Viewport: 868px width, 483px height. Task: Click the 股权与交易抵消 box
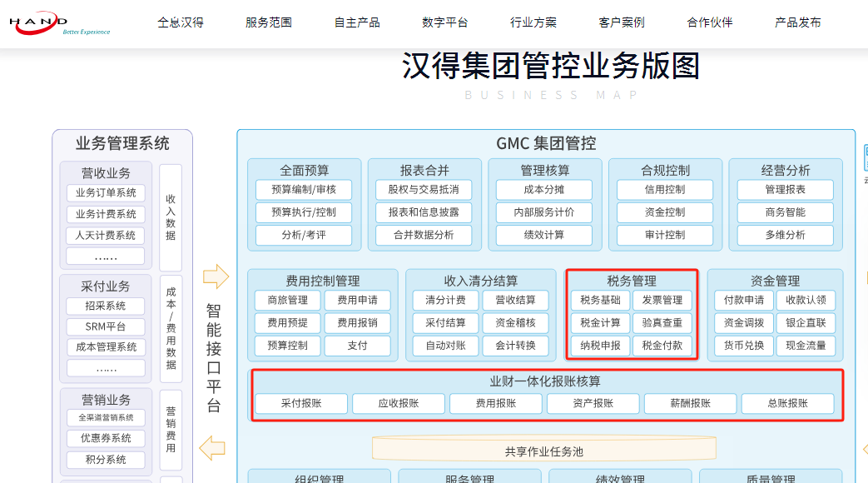[424, 189]
